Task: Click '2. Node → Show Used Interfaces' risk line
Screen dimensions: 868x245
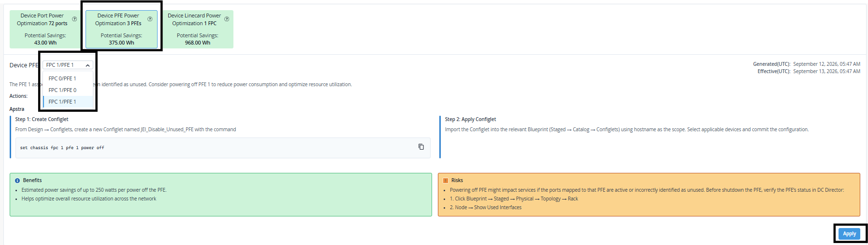Action: [486, 207]
